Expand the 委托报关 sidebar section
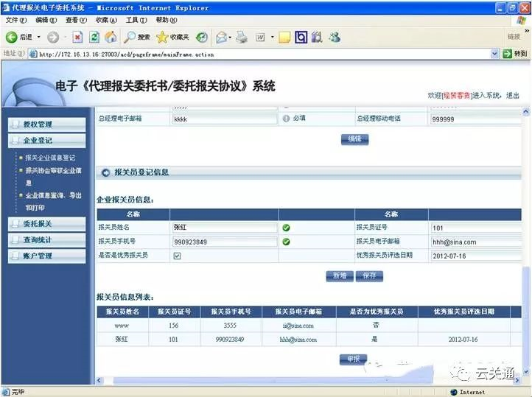 [x=47, y=224]
